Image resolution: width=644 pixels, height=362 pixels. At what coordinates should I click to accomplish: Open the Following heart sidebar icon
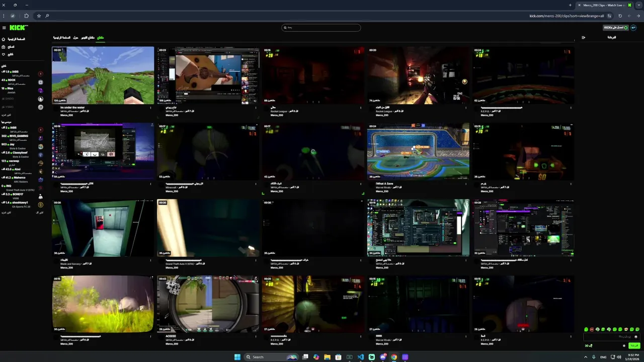pos(4,54)
